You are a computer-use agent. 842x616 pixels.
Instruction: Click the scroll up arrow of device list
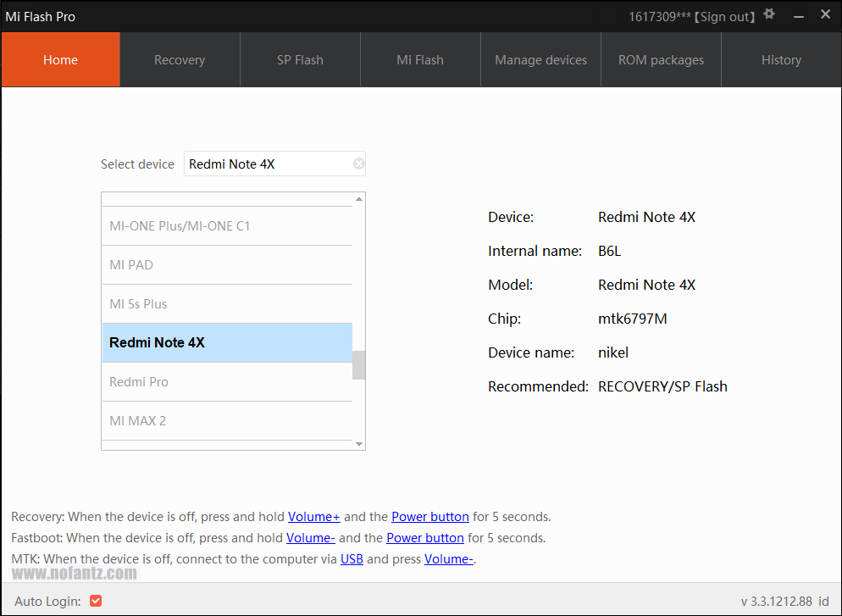pos(359,199)
